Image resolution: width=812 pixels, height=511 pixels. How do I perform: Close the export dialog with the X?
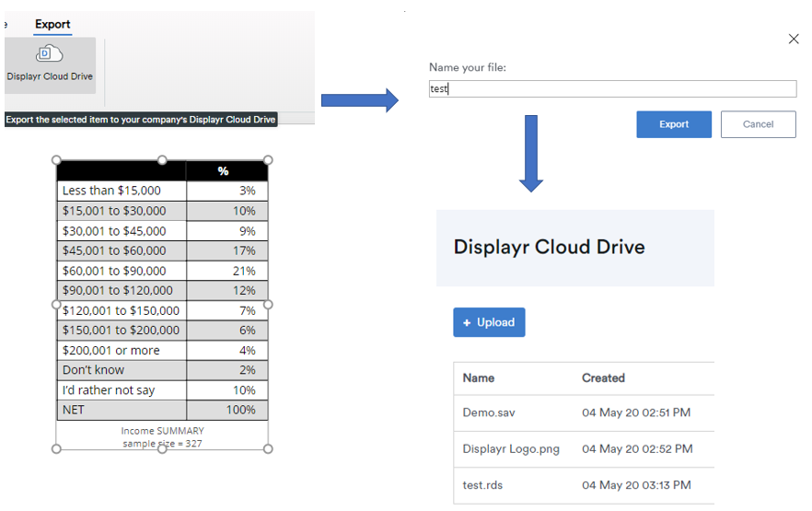tap(794, 39)
